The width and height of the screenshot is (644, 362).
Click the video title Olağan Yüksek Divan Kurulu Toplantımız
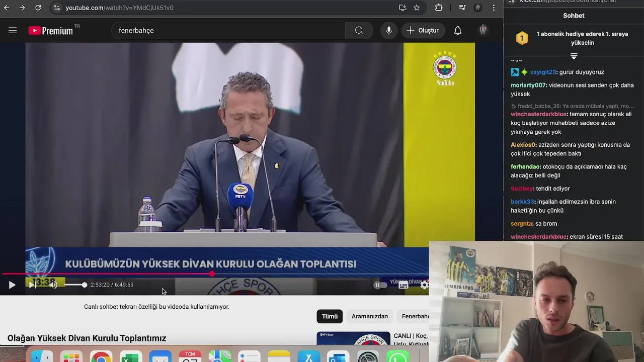pyautogui.click(x=87, y=338)
